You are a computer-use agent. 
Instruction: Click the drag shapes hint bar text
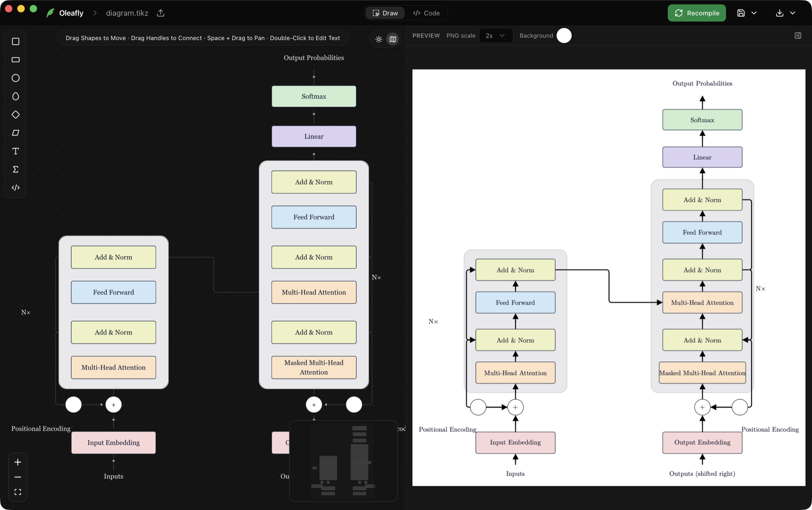tap(203, 38)
